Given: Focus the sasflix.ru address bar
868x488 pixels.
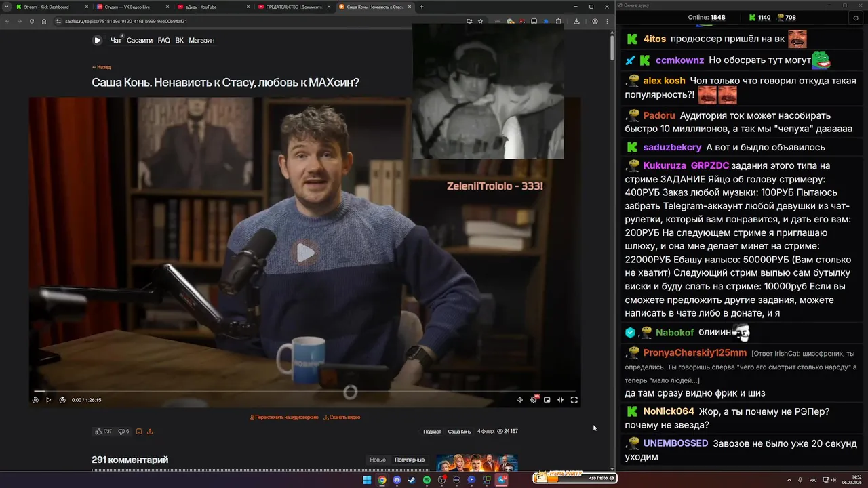Looking at the screenshot, I should click(271, 21).
